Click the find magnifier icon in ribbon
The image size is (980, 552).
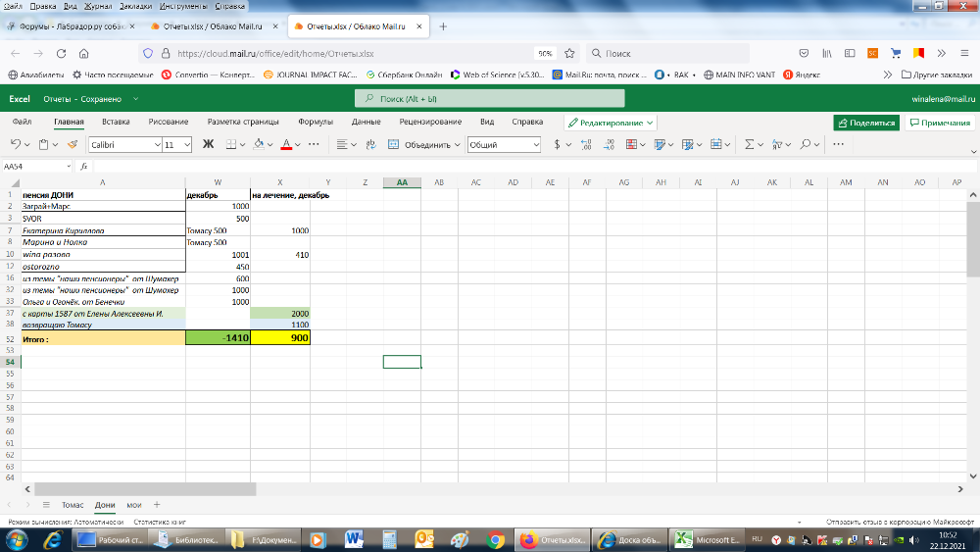(805, 144)
